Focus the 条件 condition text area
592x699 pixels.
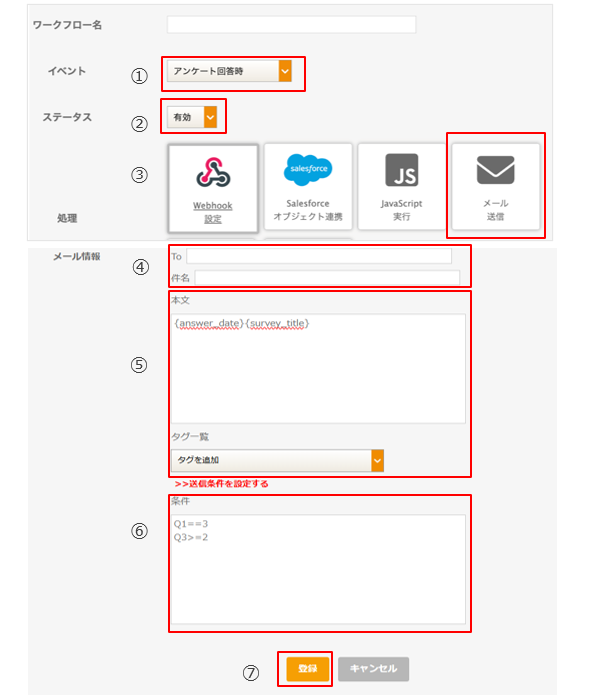318,569
